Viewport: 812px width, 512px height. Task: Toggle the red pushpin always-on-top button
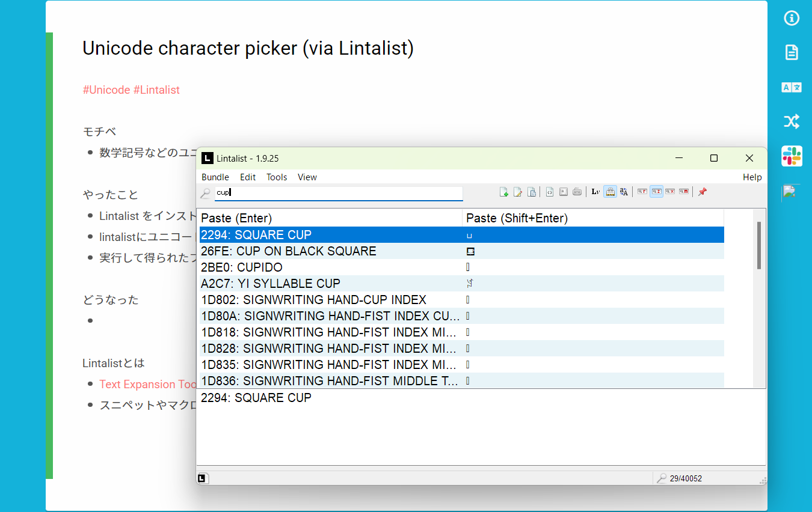tap(702, 192)
